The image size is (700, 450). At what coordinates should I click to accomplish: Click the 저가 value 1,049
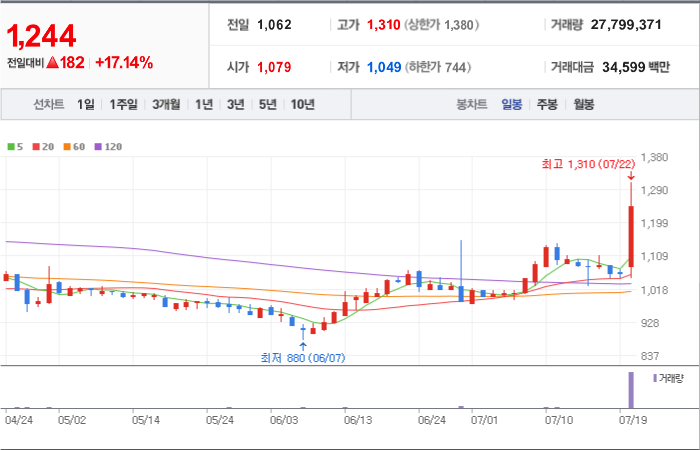pyautogui.click(x=384, y=67)
